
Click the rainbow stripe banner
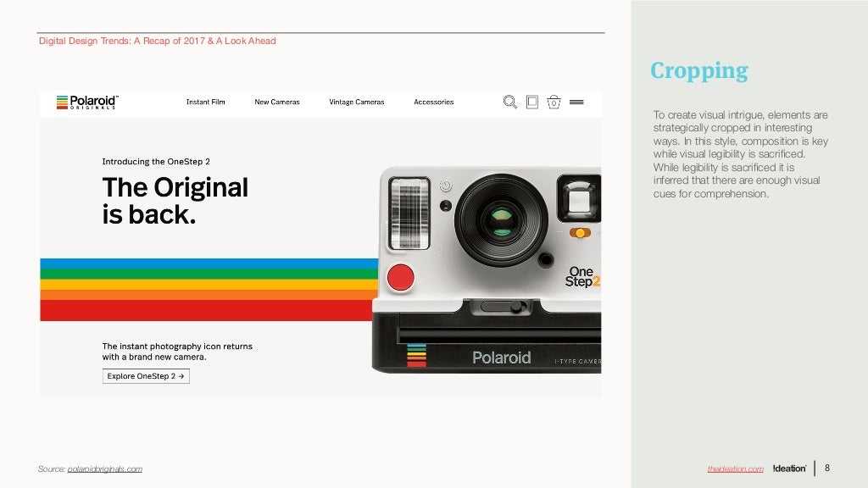(209, 290)
